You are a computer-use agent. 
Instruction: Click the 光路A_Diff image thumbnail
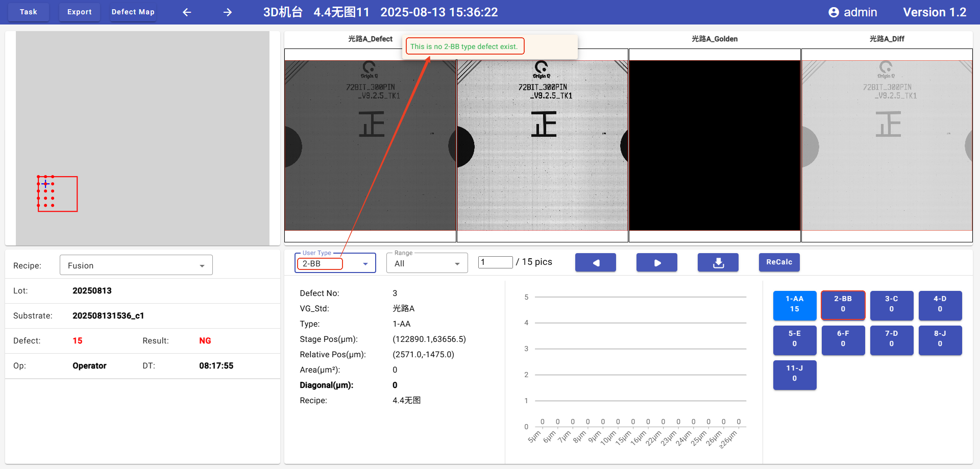(887, 145)
